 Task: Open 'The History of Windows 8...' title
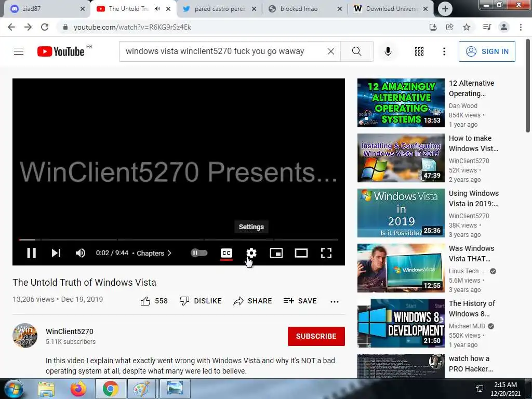click(472, 309)
